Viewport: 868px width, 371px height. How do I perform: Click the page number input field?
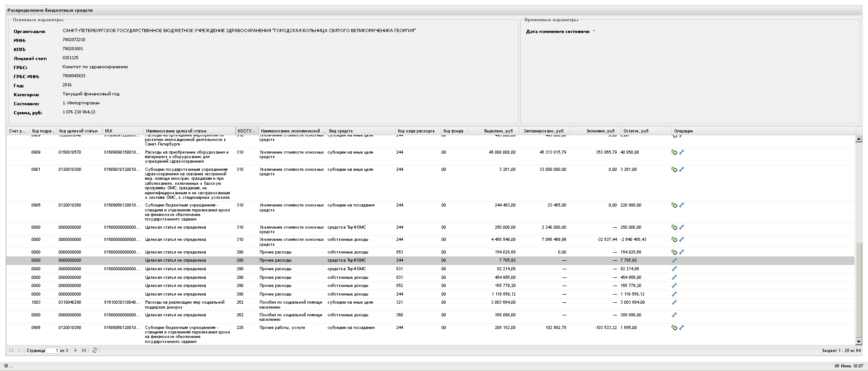click(x=52, y=350)
